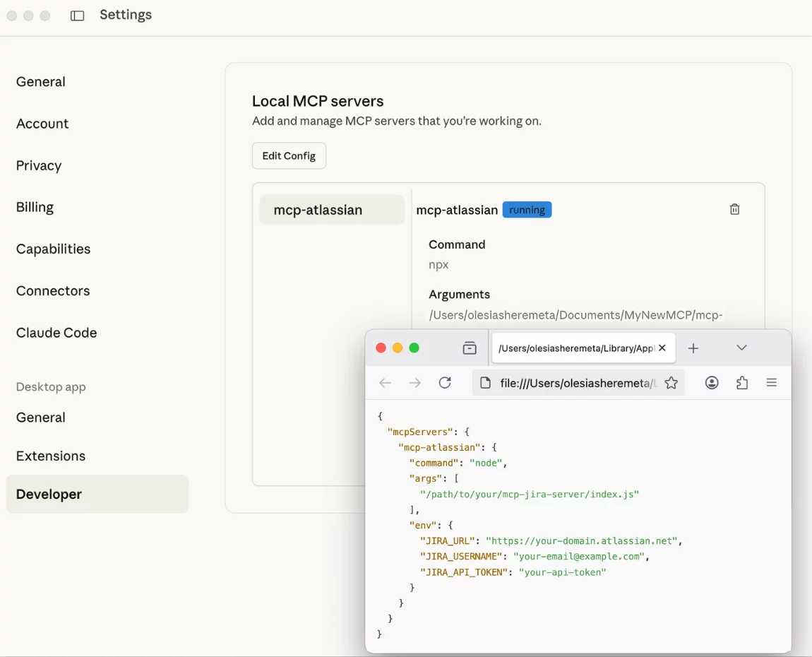Screen dimensions: 812x657
Task: Reload the page in the browser
Action: (x=445, y=382)
